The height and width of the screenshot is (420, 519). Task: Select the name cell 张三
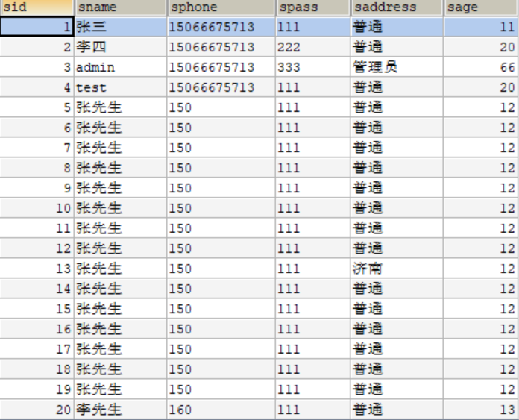point(121,27)
